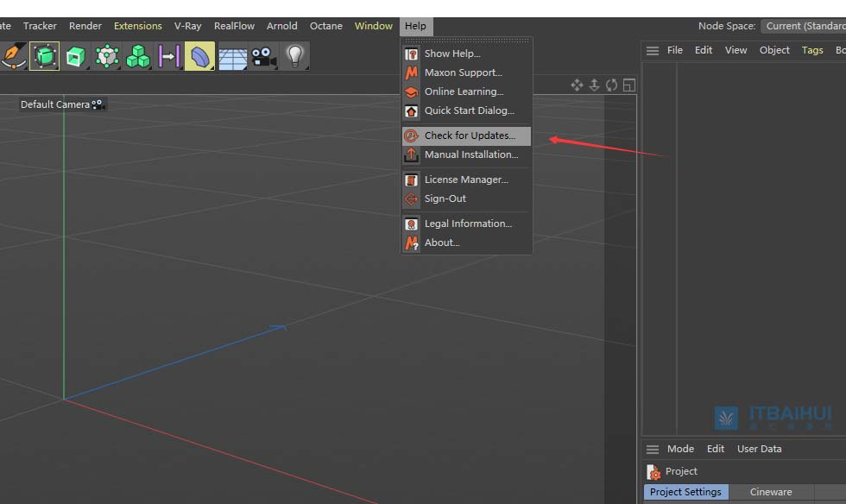Screen dimensions: 846x504
Task: Click the Project label in Attribute Manager
Action: coord(681,471)
